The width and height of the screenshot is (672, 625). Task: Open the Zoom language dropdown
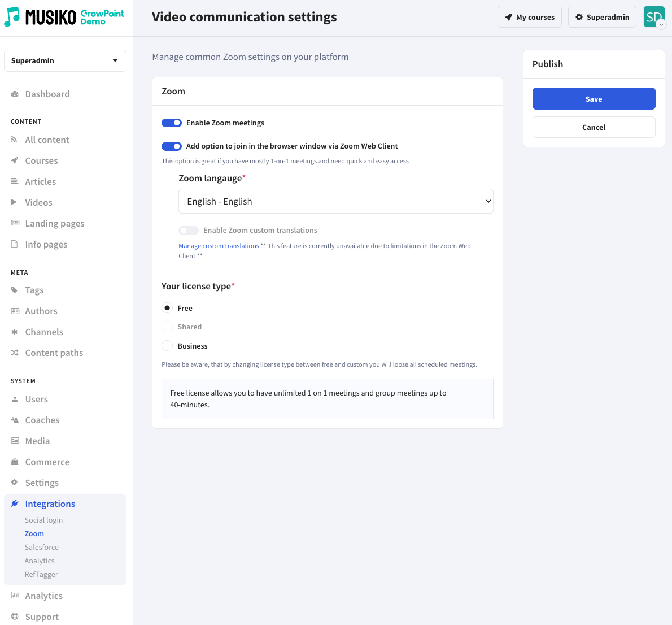point(335,202)
